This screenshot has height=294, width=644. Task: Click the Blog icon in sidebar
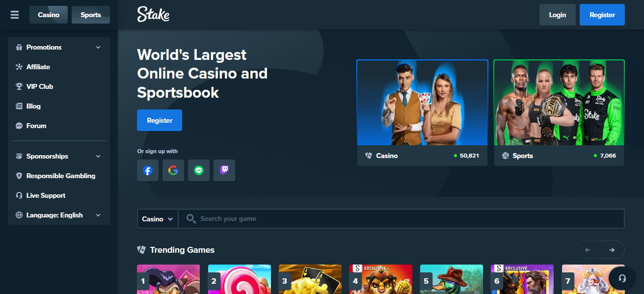pos(19,106)
